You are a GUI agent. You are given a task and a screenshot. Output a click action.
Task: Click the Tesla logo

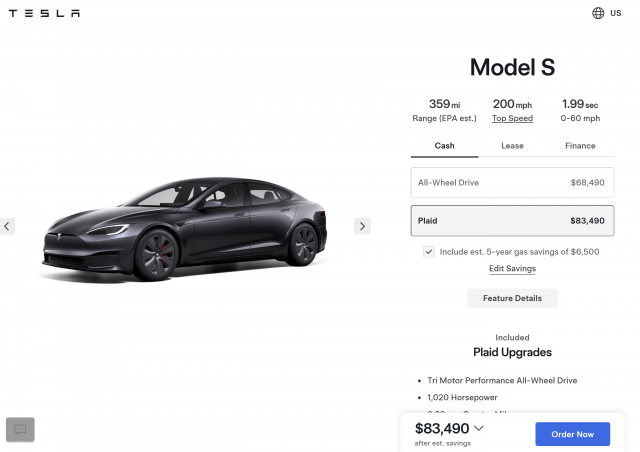[45, 13]
